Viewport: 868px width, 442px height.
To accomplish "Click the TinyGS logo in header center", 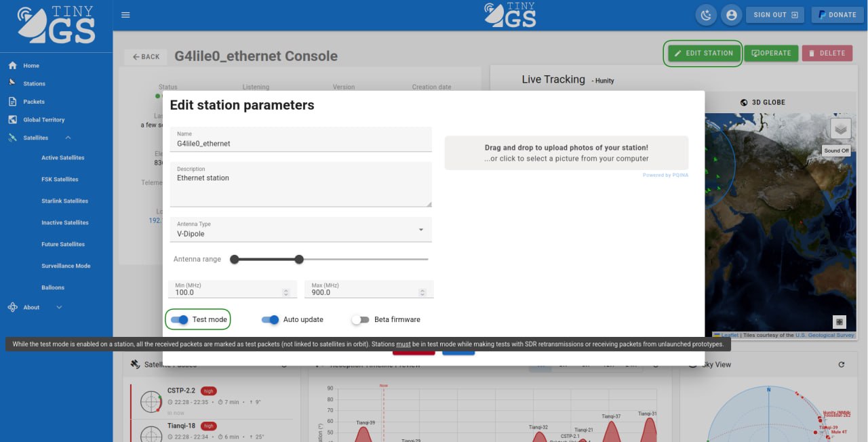I will pyautogui.click(x=510, y=15).
